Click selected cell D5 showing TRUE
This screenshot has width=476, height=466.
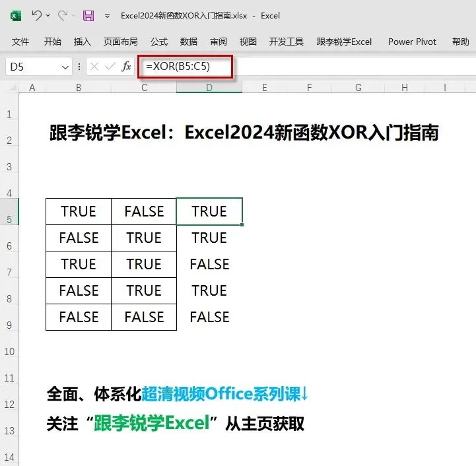pos(209,211)
